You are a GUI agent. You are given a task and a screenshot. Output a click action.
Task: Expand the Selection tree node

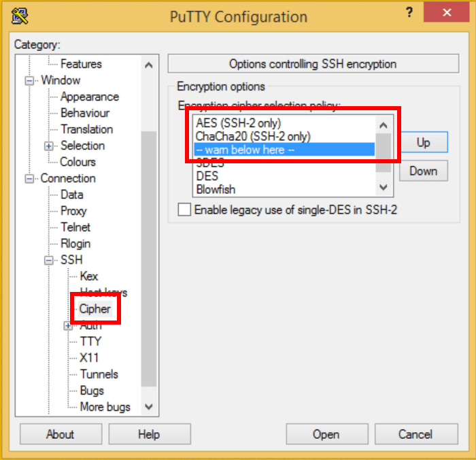[48, 146]
